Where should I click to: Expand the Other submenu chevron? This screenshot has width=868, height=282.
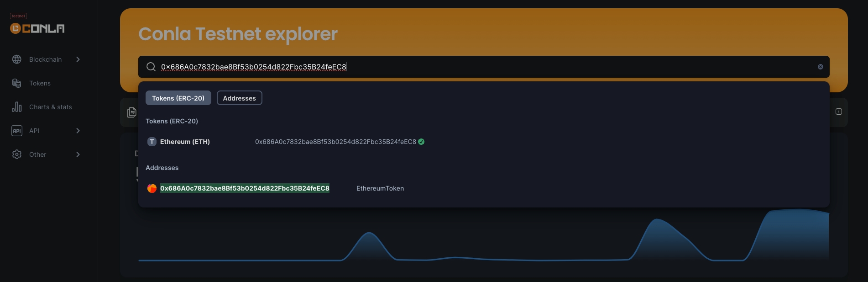tap(78, 154)
